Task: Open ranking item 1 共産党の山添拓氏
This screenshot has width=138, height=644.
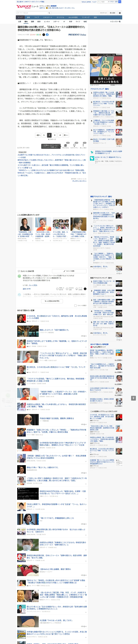Action: [x=104, y=94]
